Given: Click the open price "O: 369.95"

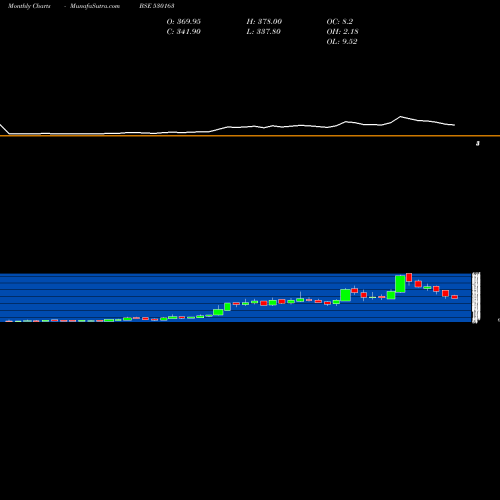Looking at the screenshot, I should coord(184,22).
